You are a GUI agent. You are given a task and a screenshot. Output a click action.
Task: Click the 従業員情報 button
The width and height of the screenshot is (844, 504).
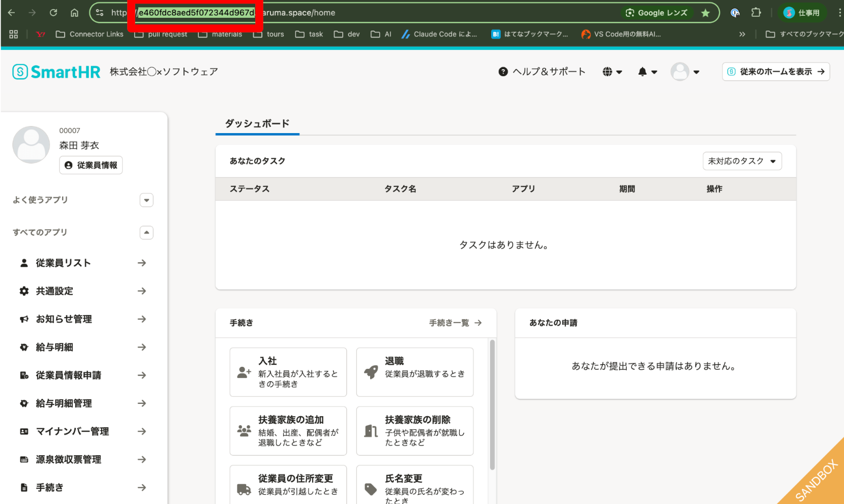[x=91, y=165]
